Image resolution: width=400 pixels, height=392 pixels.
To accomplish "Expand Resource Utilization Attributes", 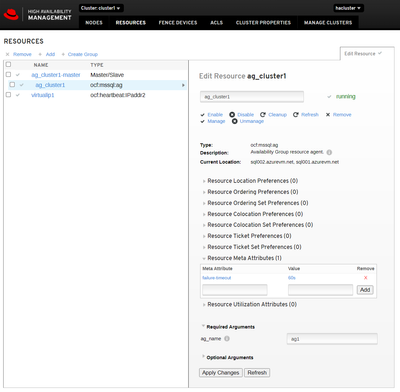I will pyautogui.click(x=250, y=304).
